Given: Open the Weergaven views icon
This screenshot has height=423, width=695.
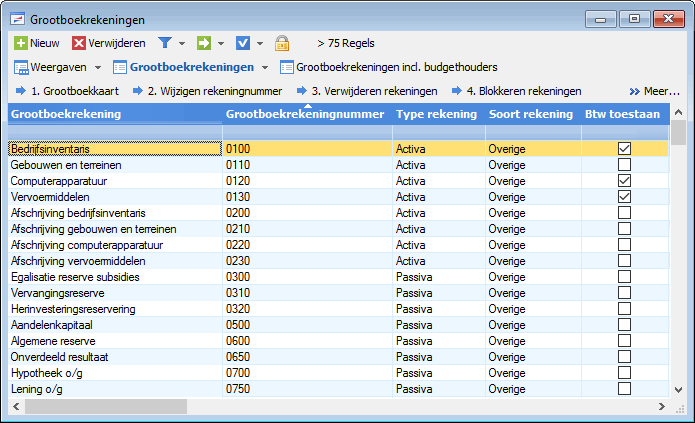Looking at the screenshot, I should (21, 67).
